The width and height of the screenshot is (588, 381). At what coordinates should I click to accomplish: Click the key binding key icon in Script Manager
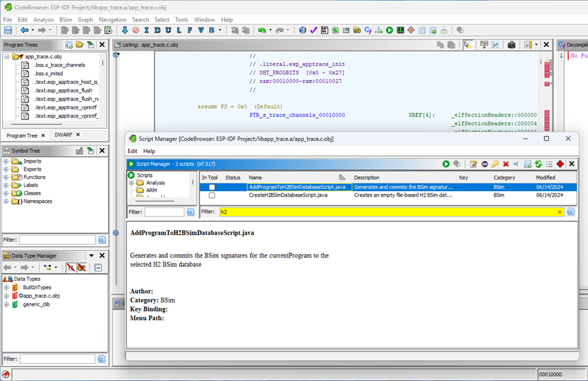point(495,164)
